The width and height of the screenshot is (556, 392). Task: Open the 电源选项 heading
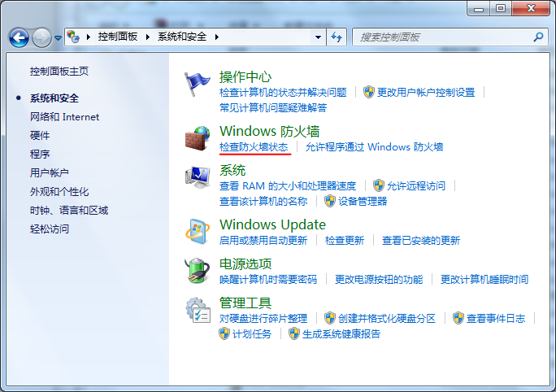(x=245, y=264)
